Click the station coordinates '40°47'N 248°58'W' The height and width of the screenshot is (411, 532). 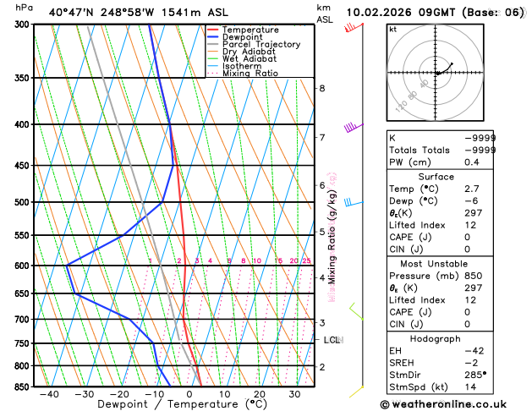[101, 13]
